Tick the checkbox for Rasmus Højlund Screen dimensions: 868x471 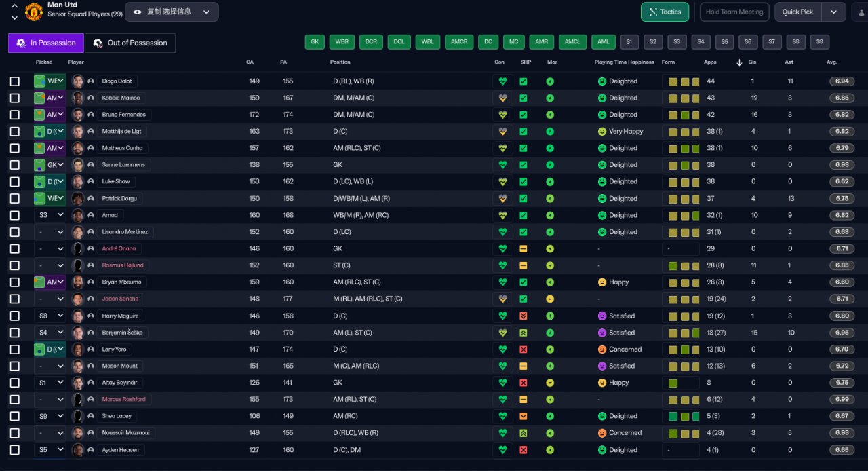[x=15, y=265]
